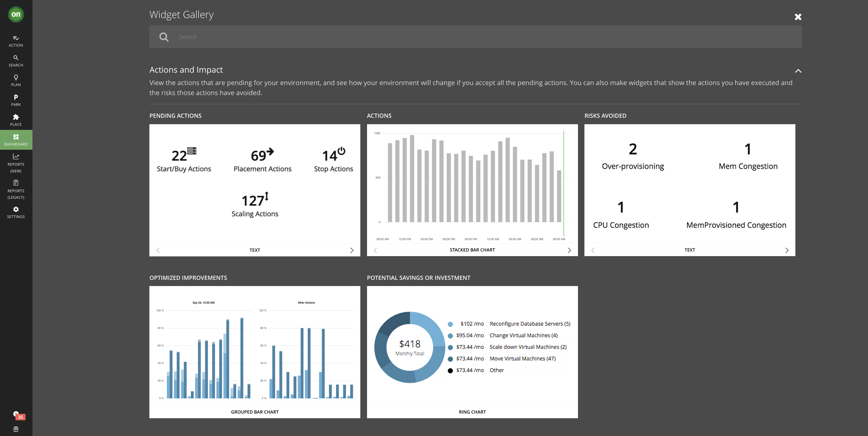Select the Dashboard sidebar item
The image size is (868, 436).
pyautogui.click(x=16, y=140)
